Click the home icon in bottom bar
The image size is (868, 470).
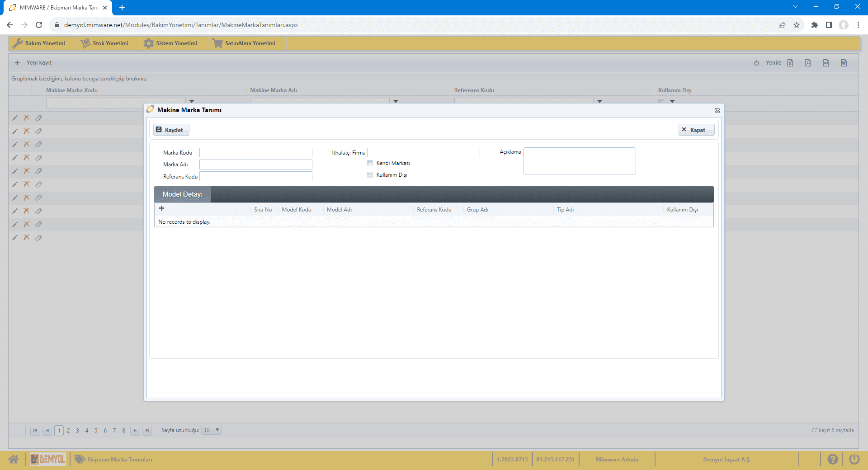tap(14, 459)
